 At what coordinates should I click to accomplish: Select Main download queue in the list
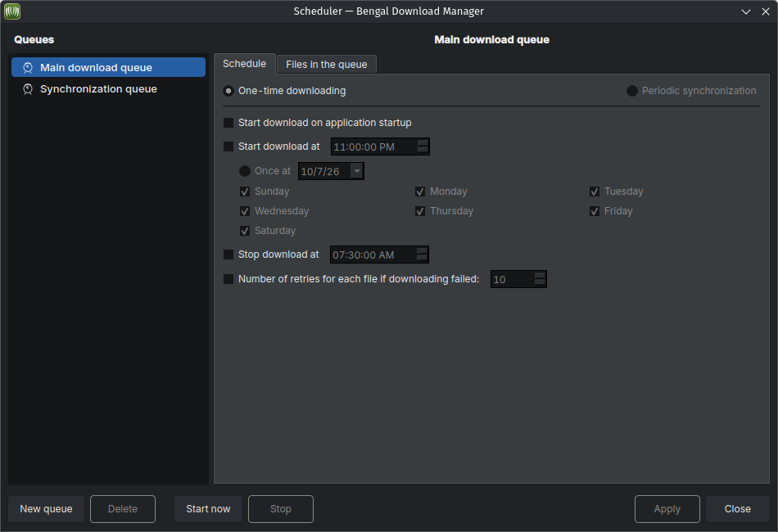click(x=108, y=67)
